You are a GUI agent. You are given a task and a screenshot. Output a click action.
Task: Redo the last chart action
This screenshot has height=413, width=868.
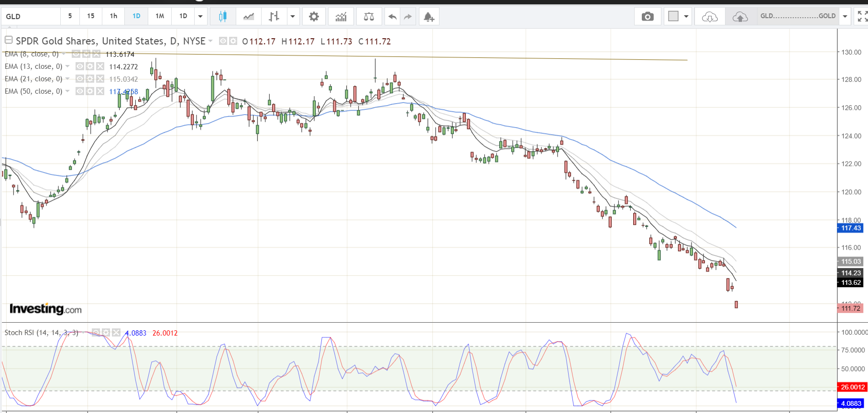(x=407, y=16)
